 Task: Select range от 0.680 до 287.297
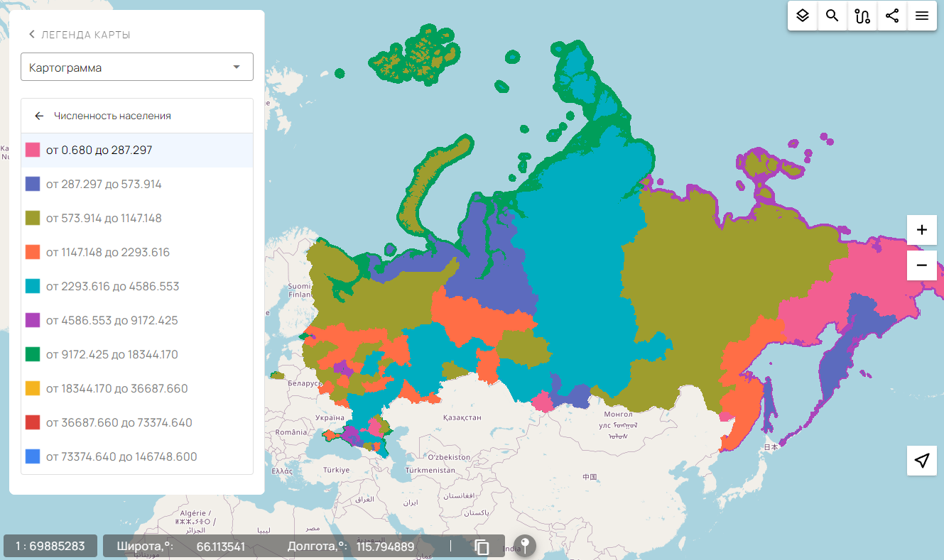(x=99, y=150)
